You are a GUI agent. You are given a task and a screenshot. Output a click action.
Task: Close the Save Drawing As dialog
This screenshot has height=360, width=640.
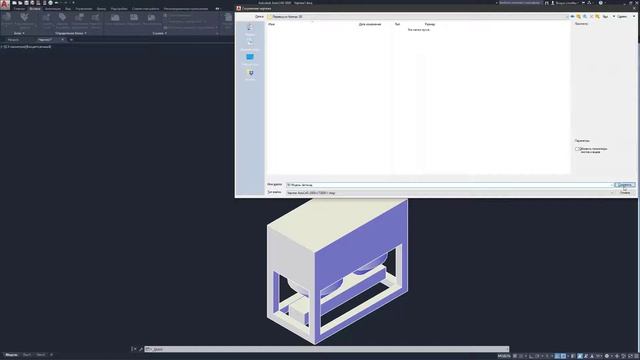click(633, 8)
